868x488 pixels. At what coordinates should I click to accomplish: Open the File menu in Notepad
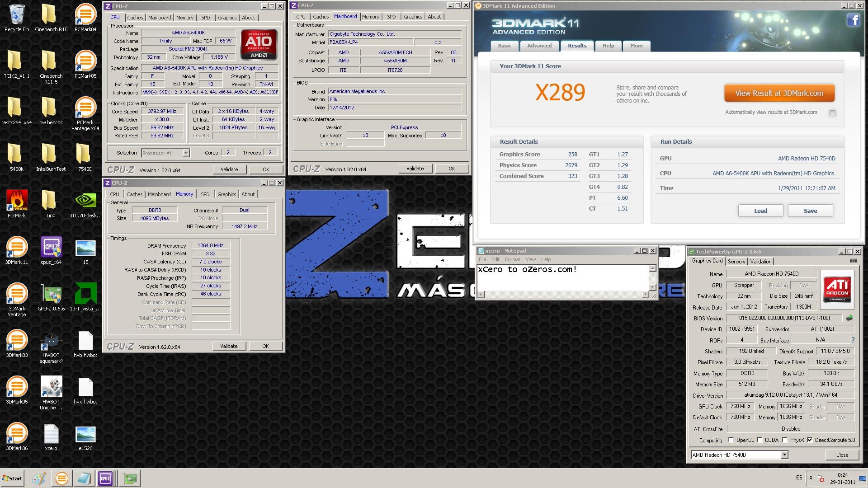[482, 259]
